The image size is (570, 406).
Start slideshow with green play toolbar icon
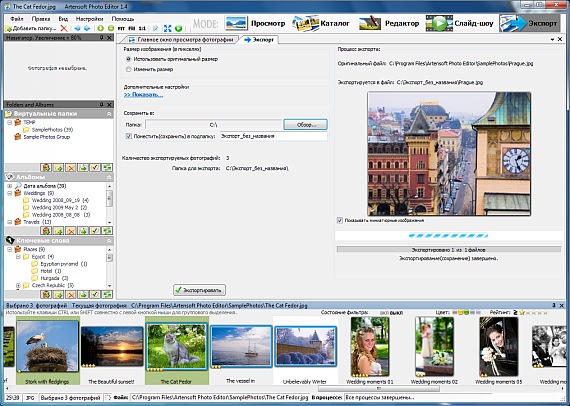(x=178, y=28)
